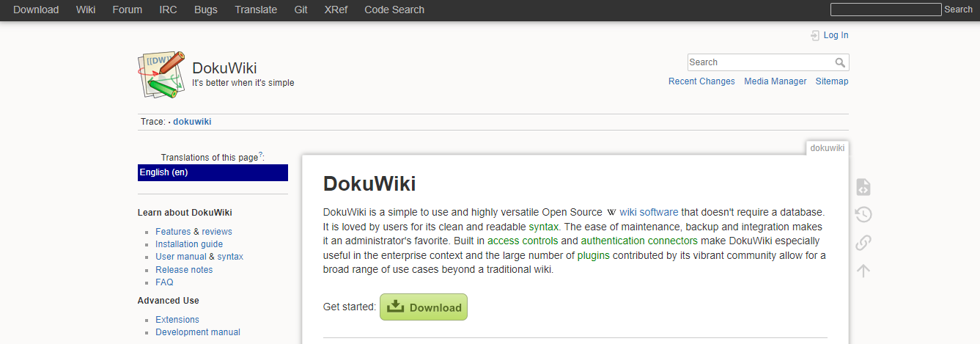Click the DokuWiki page heading
The image size is (980, 344).
click(x=369, y=183)
